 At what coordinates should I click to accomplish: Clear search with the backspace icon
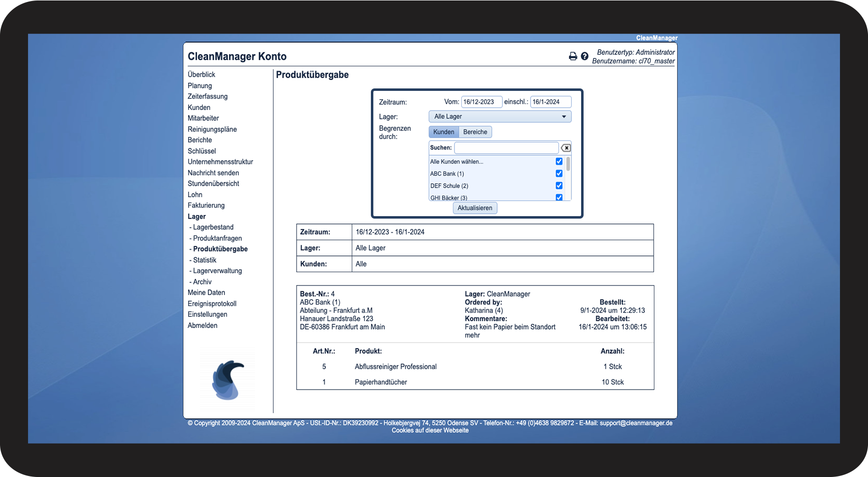pyautogui.click(x=566, y=148)
